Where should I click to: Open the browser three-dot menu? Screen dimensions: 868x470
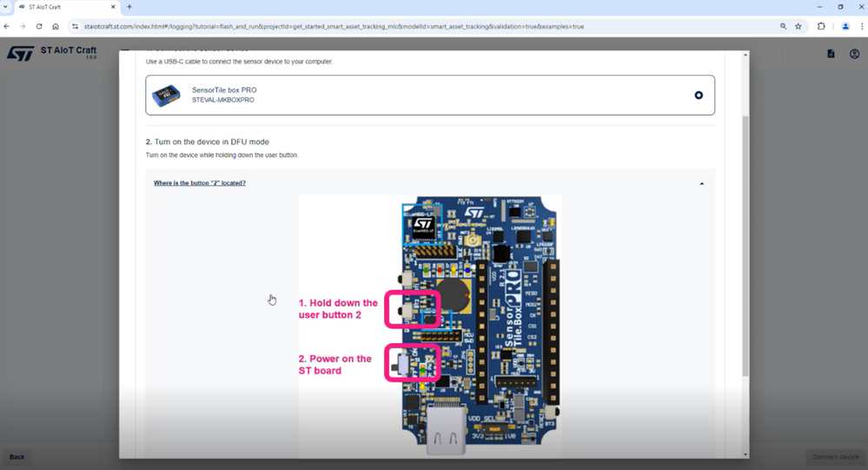click(x=862, y=26)
